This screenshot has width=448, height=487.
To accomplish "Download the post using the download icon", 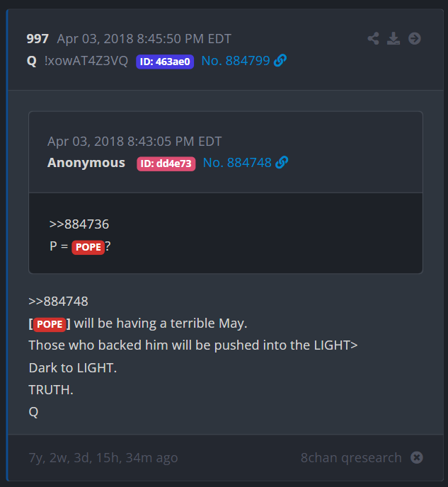I will (x=394, y=38).
